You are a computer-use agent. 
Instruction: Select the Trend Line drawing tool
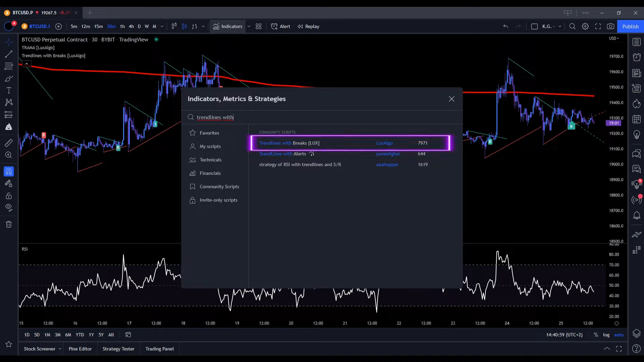[x=8, y=54]
